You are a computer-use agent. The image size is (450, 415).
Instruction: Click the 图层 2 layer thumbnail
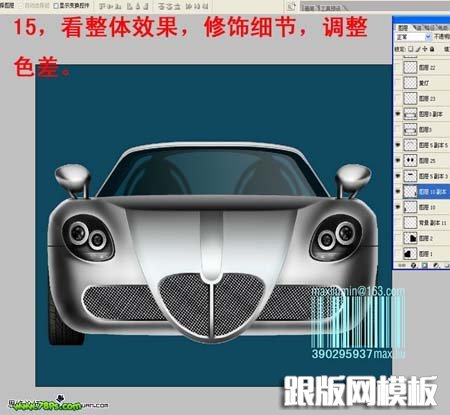[410, 238]
